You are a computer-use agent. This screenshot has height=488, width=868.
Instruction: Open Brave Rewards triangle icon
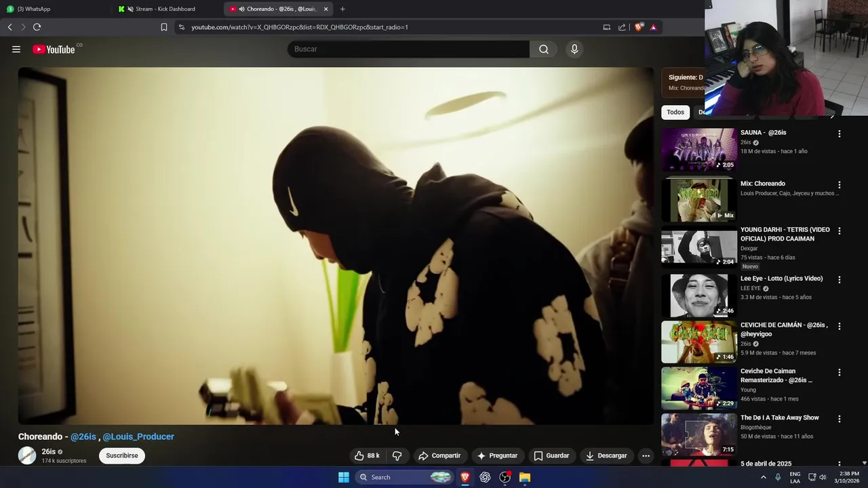(653, 27)
